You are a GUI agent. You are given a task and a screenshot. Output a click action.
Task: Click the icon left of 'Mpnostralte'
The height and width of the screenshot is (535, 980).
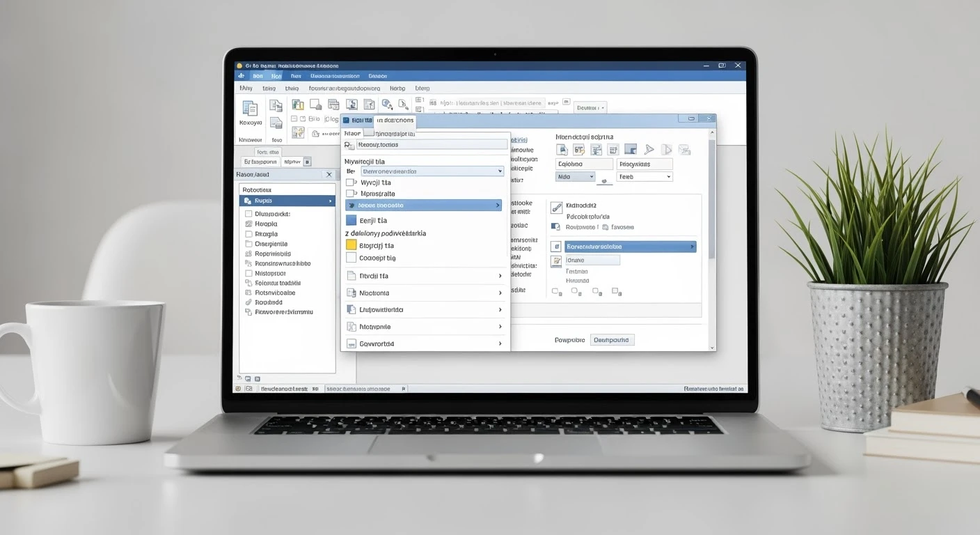click(350, 194)
